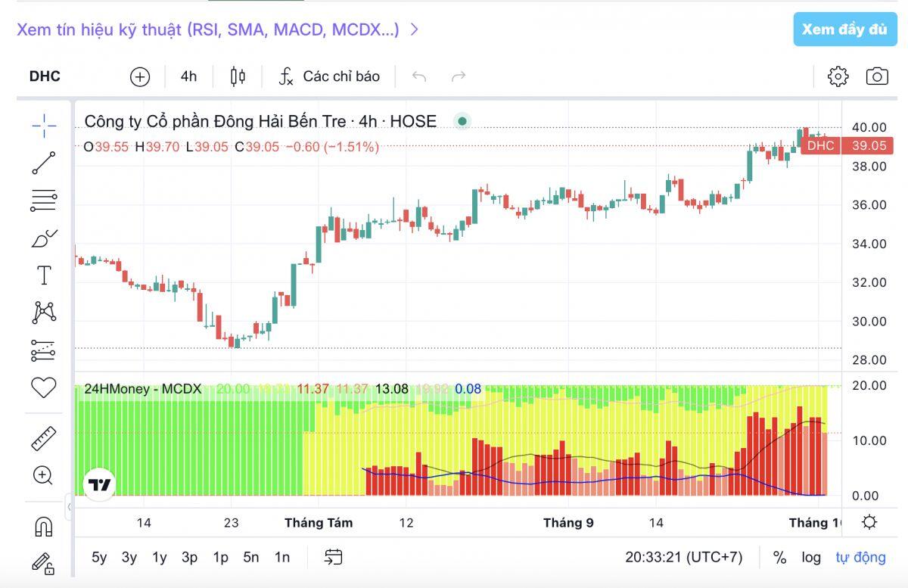Activate the zoom in tool

44,475
